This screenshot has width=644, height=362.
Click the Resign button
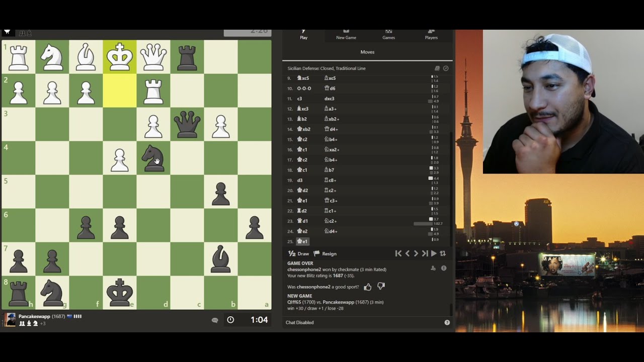pos(325,253)
